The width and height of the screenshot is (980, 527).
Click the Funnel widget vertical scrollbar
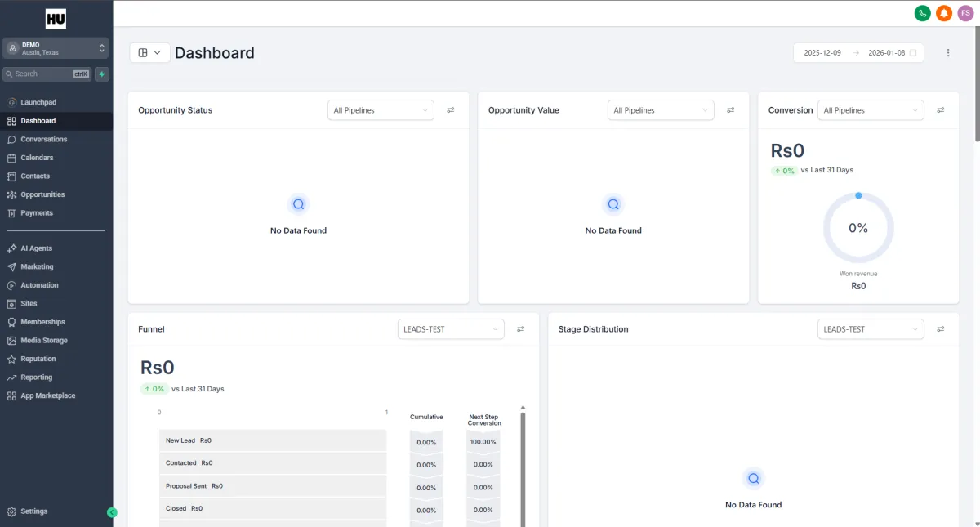[523, 469]
